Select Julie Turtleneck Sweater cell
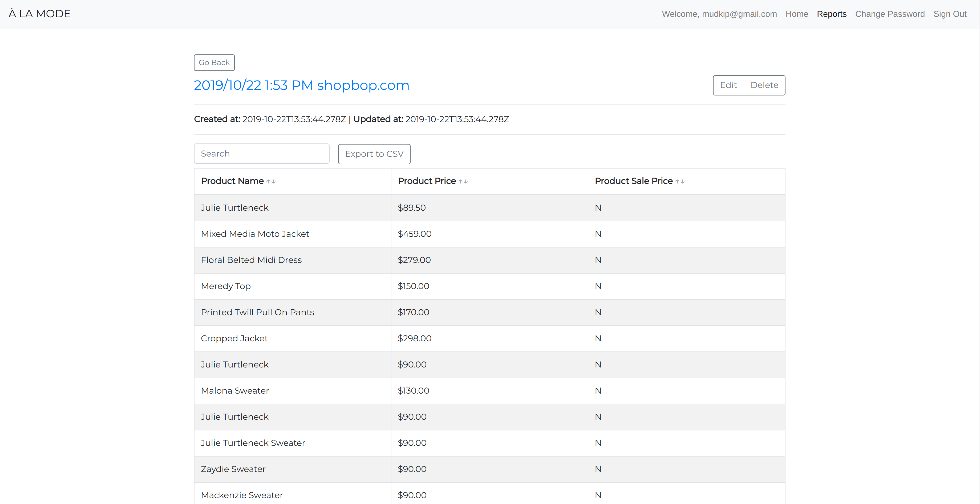980x504 pixels. tap(293, 443)
